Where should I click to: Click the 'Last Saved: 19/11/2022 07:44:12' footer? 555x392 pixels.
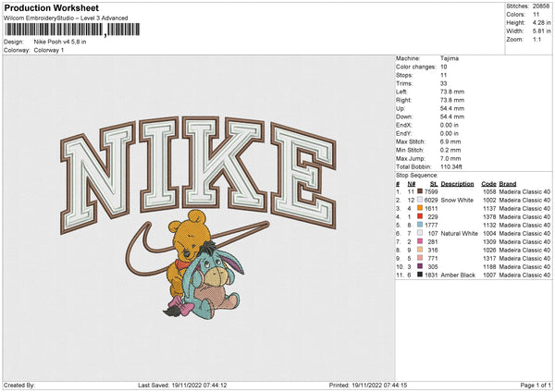coord(182,385)
